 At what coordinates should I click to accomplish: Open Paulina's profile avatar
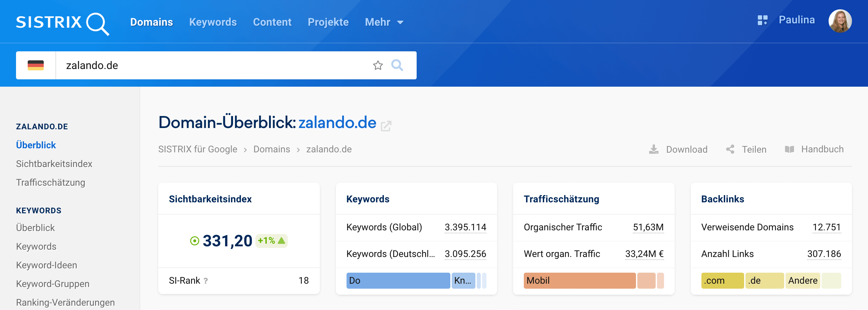[840, 21]
